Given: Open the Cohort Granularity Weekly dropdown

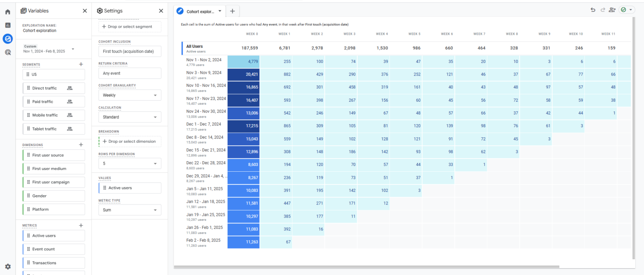Looking at the screenshot, I should pyautogui.click(x=130, y=95).
